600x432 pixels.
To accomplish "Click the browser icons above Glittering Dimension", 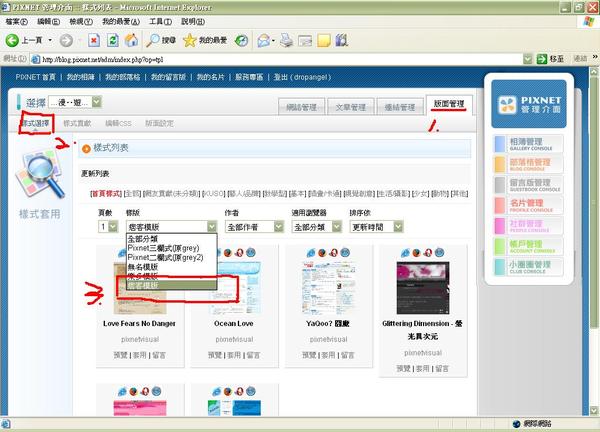I will pos(422,253).
